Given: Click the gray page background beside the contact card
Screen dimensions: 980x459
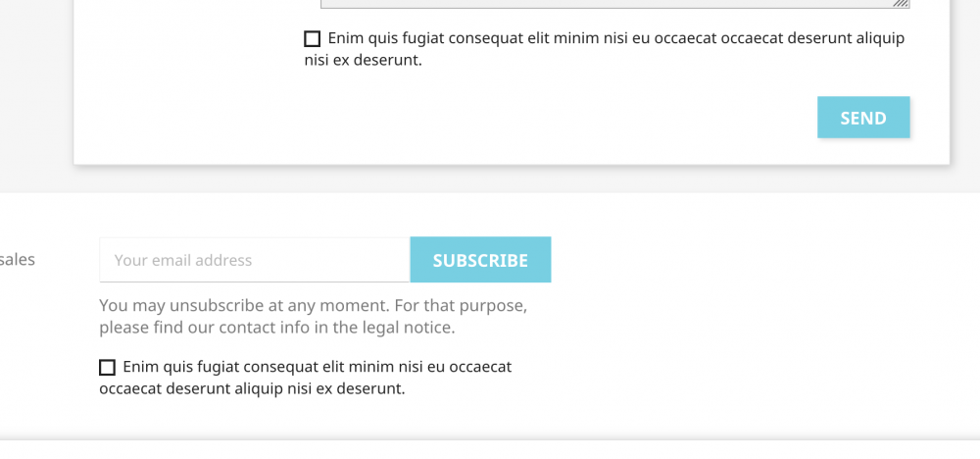Looking at the screenshot, I should (36, 94).
